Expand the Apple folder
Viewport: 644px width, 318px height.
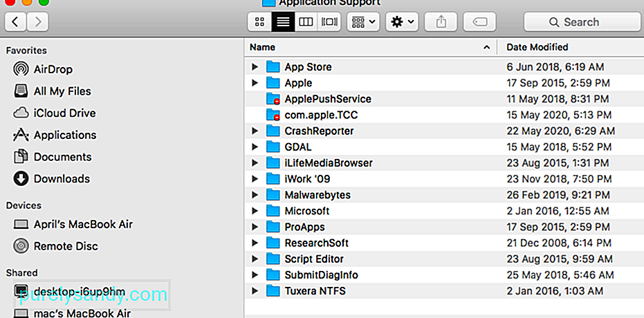tap(255, 82)
